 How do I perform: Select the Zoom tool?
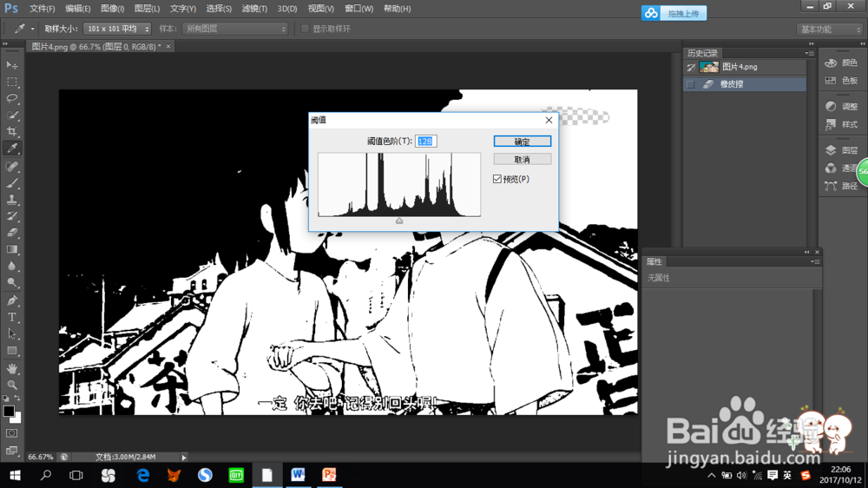11,385
